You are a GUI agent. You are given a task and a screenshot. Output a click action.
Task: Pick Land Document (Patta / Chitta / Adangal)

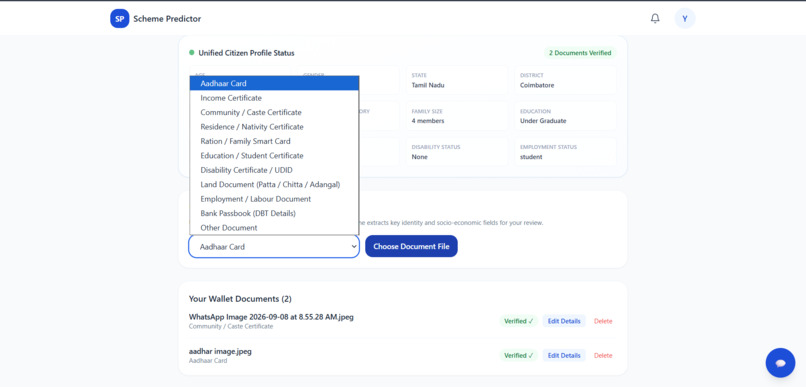tap(274, 184)
